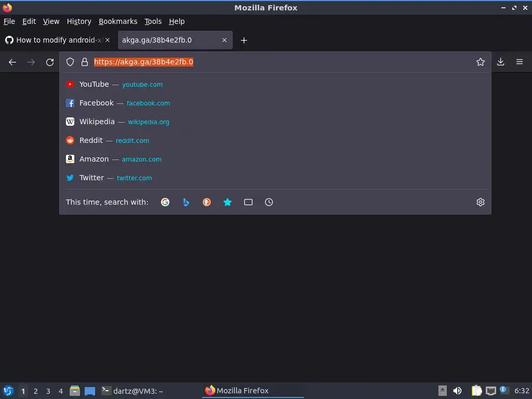Select the Reddit suggestion row
This screenshot has width=532, height=399.
pyautogui.click(x=275, y=140)
